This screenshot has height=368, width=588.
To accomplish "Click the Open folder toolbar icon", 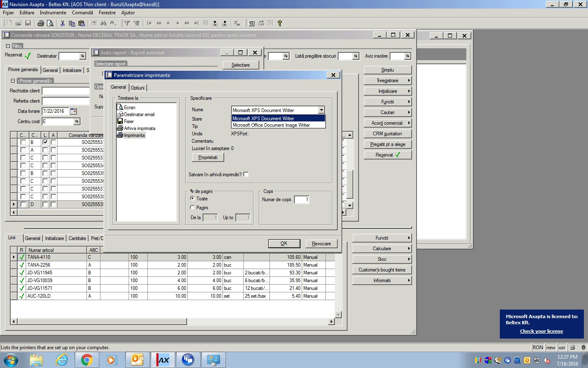I will [x=18, y=23].
